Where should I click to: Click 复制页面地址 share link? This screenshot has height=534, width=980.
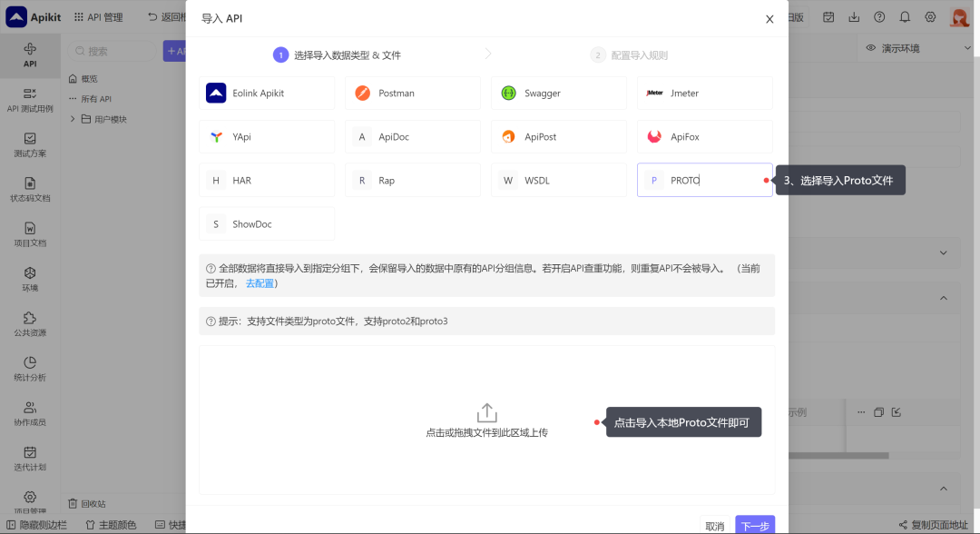[933, 525]
